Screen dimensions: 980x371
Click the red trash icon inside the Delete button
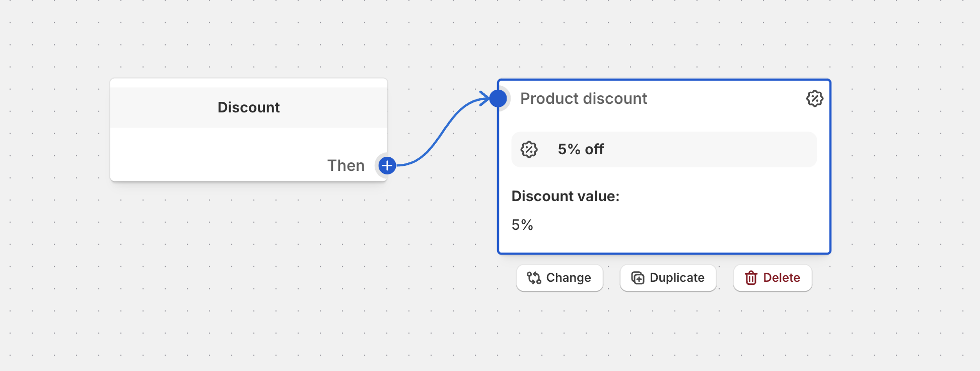pos(751,278)
